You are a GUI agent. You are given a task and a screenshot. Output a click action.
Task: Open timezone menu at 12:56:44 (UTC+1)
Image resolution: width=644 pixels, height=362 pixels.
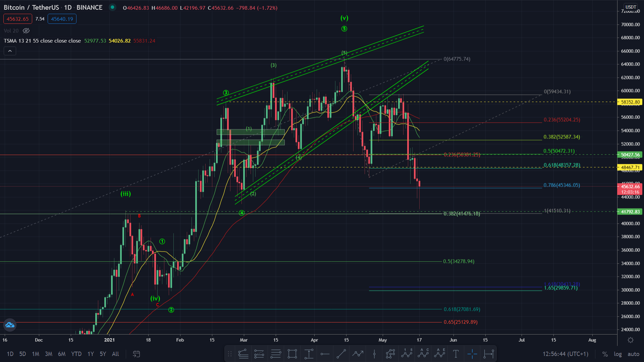[x=566, y=354]
